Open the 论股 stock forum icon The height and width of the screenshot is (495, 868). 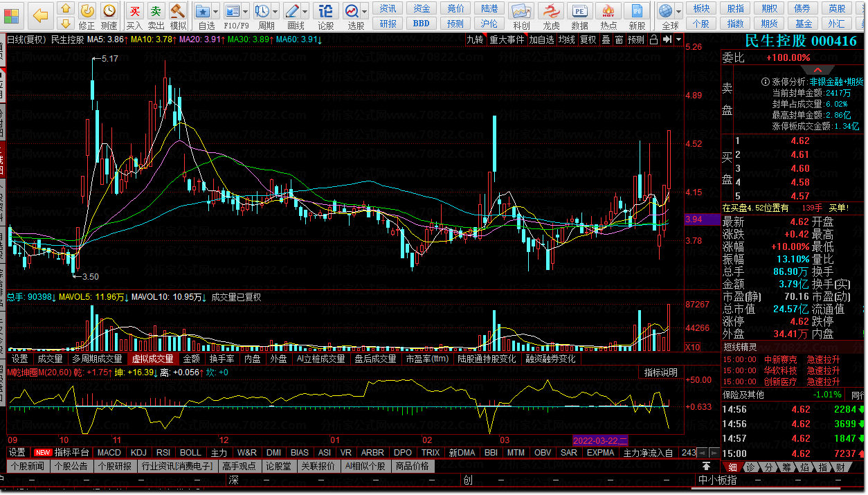pos(325,16)
